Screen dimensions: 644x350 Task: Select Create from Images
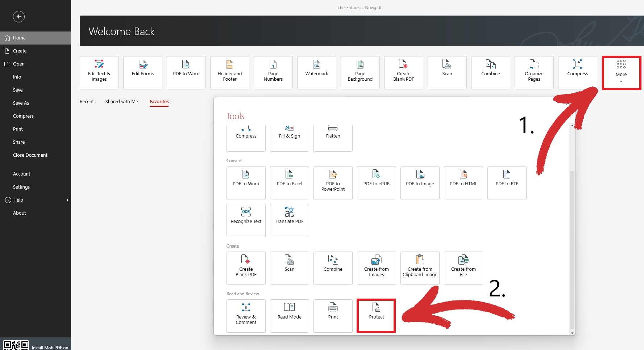(377, 268)
